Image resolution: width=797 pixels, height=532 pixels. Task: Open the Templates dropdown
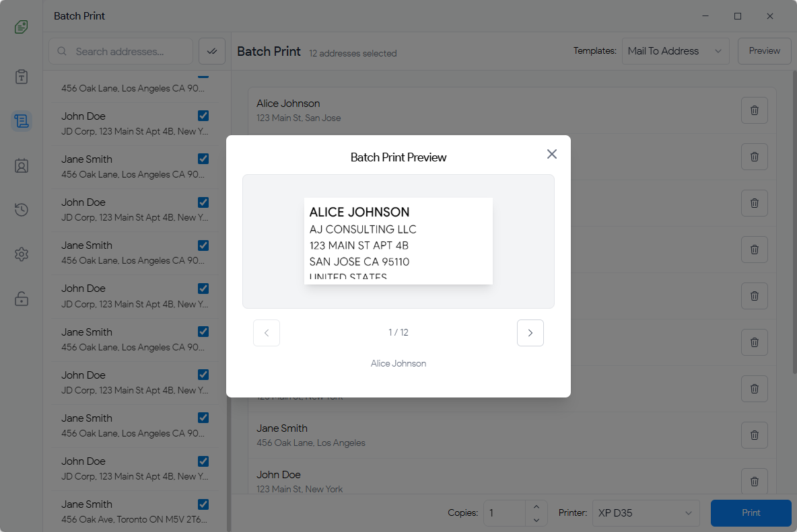[675, 51]
